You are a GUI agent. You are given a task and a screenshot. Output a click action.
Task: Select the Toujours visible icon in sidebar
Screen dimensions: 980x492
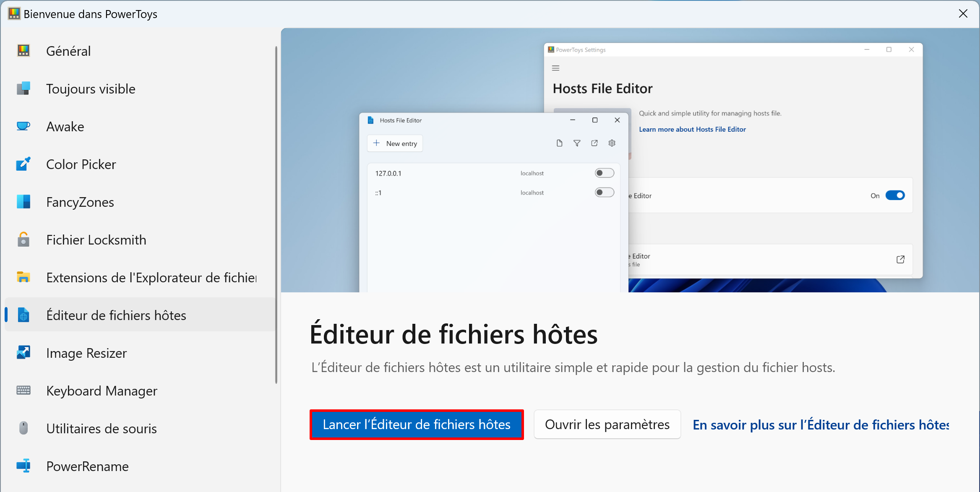coord(23,89)
